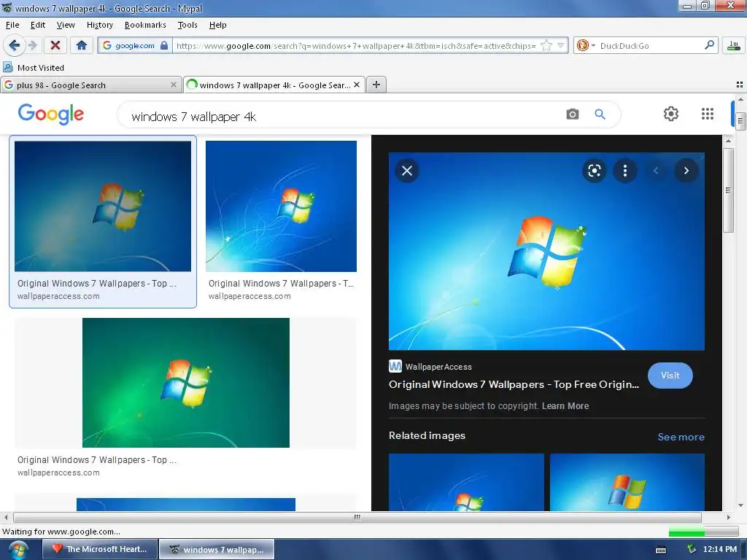747x560 pixels.
Task: Click the Google logo
Action: [x=50, y=114]
